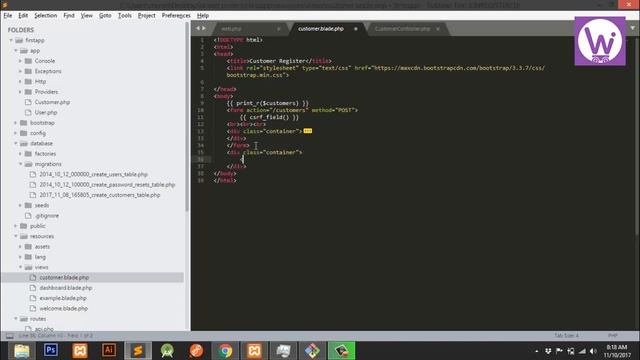Open the volume control in system tray
Viewport: 640px width, 360px height.
(x=593, y=351)
